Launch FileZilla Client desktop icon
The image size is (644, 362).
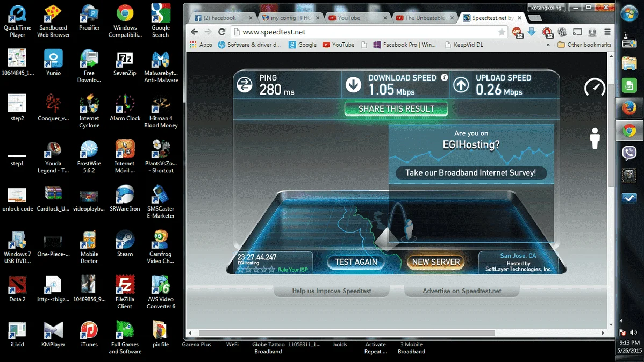tap(125, 292)
